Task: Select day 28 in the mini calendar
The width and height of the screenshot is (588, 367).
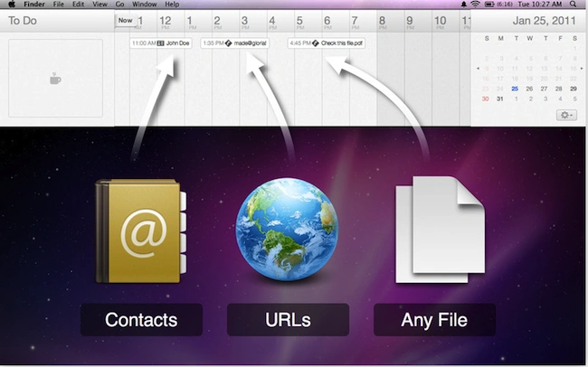Action: coord(559,89)
